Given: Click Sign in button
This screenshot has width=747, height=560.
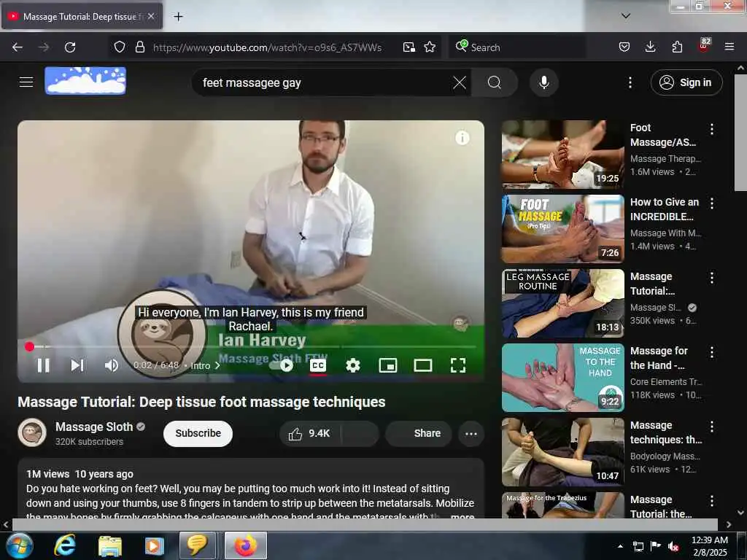Looking at the screenshot, I should pos(686,82).
